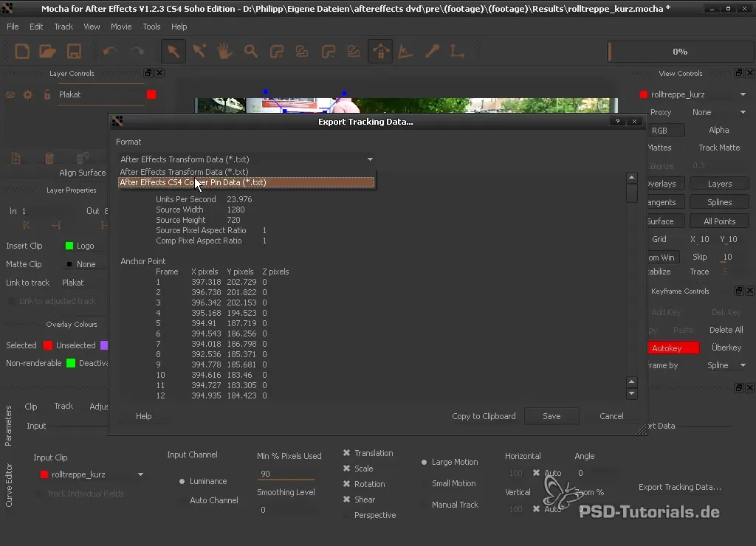The width and height of the screenshot is (756, 546).
Task: Switch to the Clip parameters tab
Action: point(31,407)
